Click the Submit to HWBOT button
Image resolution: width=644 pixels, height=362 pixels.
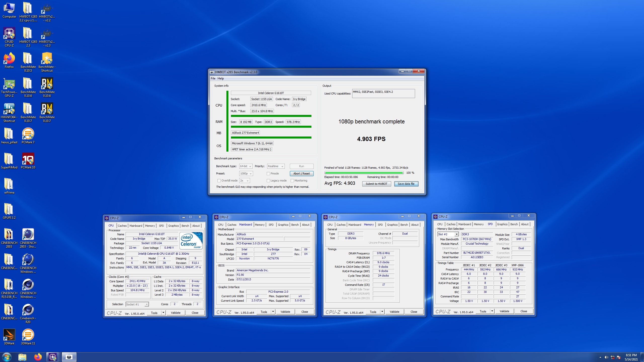click(376, 184)
